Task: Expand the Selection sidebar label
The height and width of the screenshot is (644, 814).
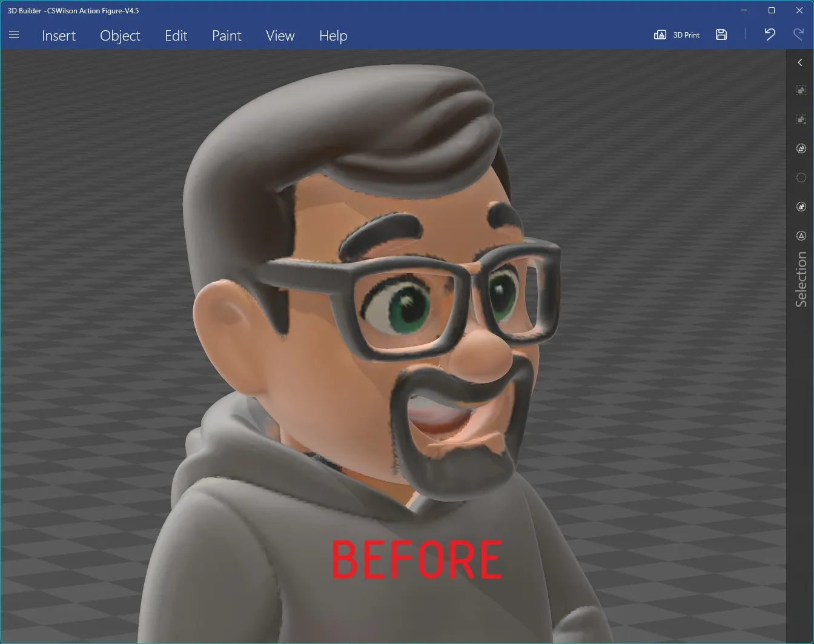Action: (x=801, y=279)
